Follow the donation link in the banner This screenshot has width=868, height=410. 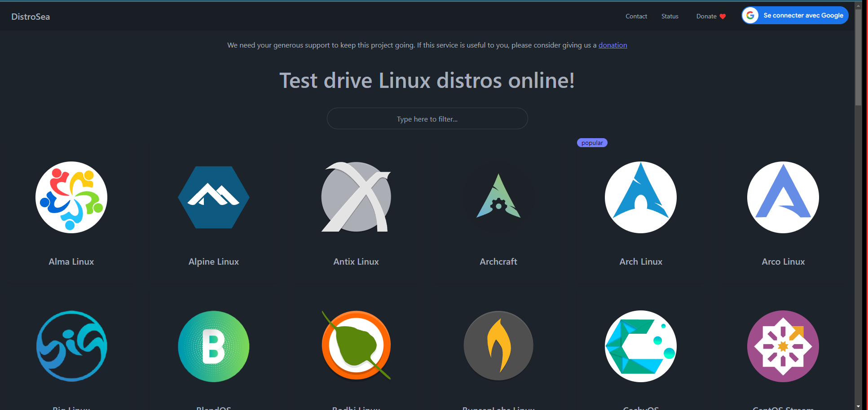(612, 45)
